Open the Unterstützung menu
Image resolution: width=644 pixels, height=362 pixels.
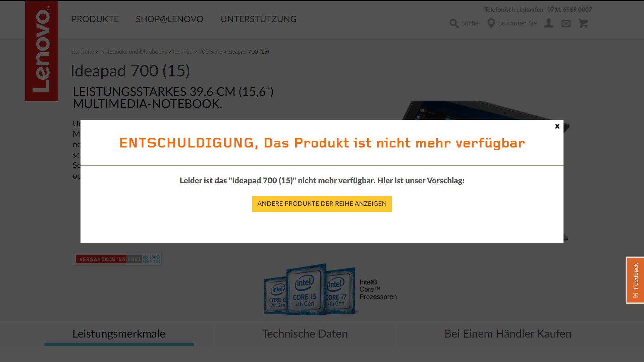[258, 19]
